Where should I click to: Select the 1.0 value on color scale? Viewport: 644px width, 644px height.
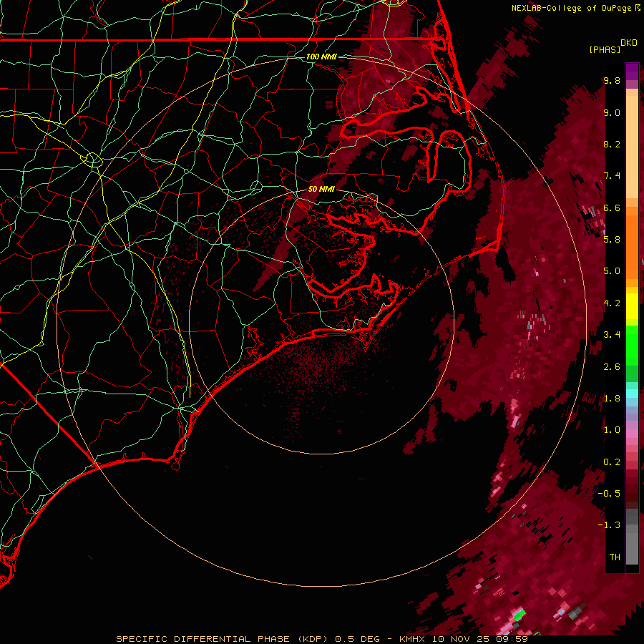pos(612,430)
